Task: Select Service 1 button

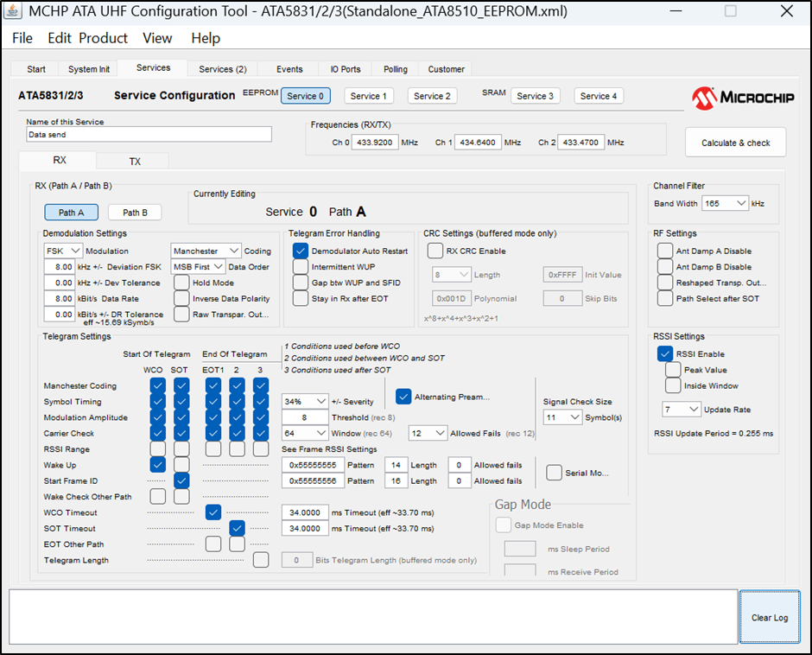Action: [369, 96]
